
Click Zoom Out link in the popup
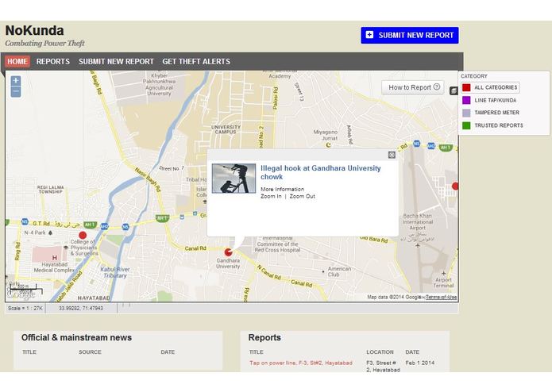302,196
